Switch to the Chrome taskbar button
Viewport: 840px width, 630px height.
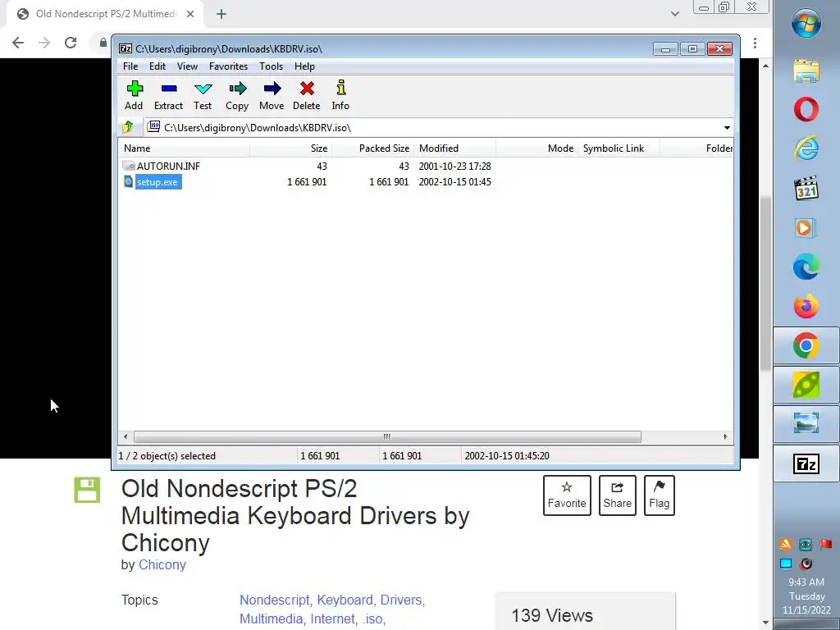coord(806,346)
